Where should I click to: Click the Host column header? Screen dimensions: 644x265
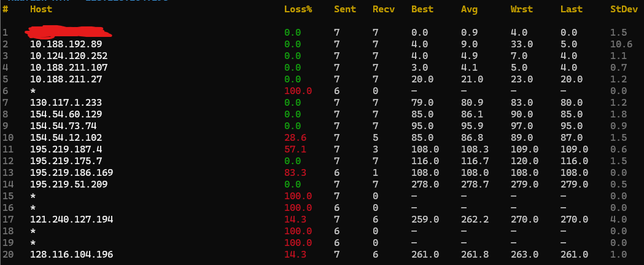tap(41, 9)
